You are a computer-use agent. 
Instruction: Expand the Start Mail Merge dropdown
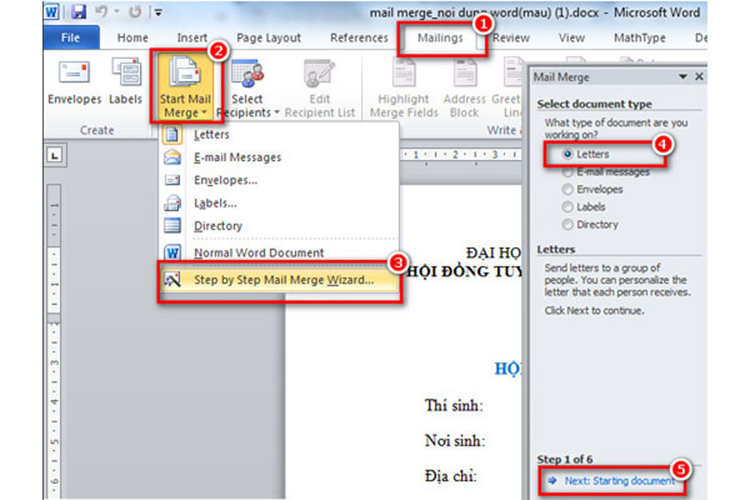tap(185, 87)
